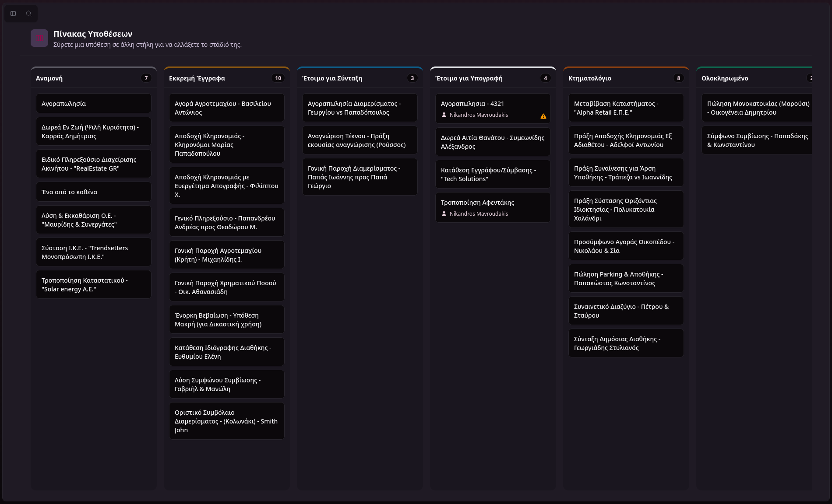The width and height of the screenshot is (832, 504).
Task: Click the person icon on Αγοραπωλησια - 4321 card
Action: [x=444, y=115]
